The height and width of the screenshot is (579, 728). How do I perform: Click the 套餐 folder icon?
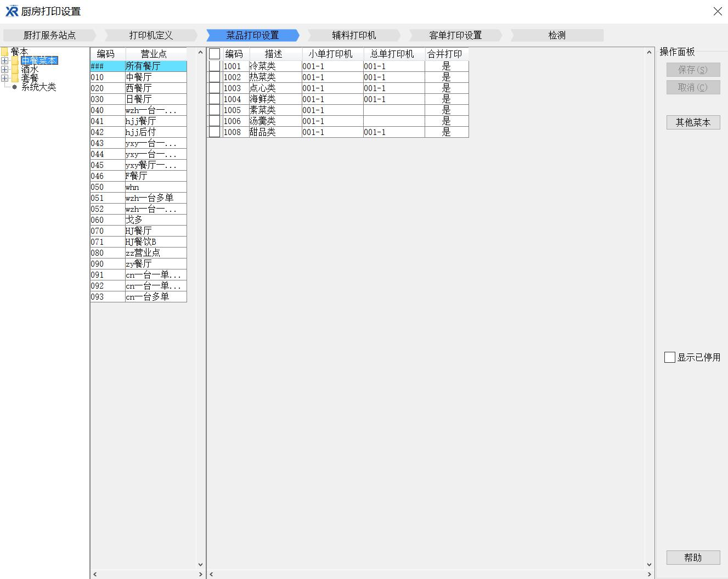tap(15, 78)
